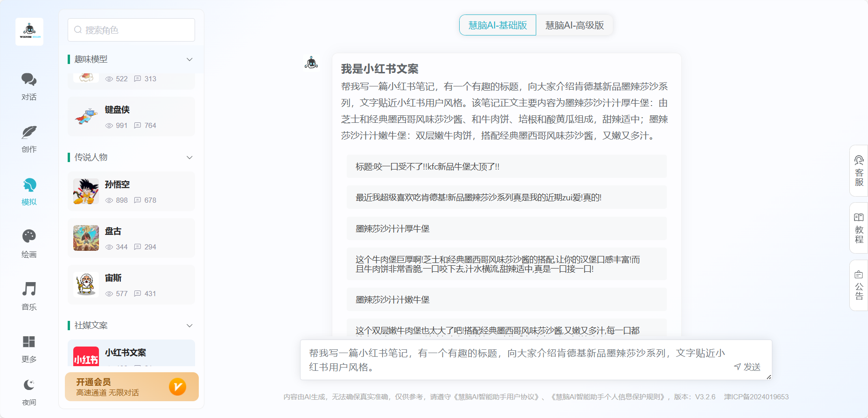This screenshot has width=868, height=418.
Task: Click the assistant avatar beside message
Action: click(311, 62)
